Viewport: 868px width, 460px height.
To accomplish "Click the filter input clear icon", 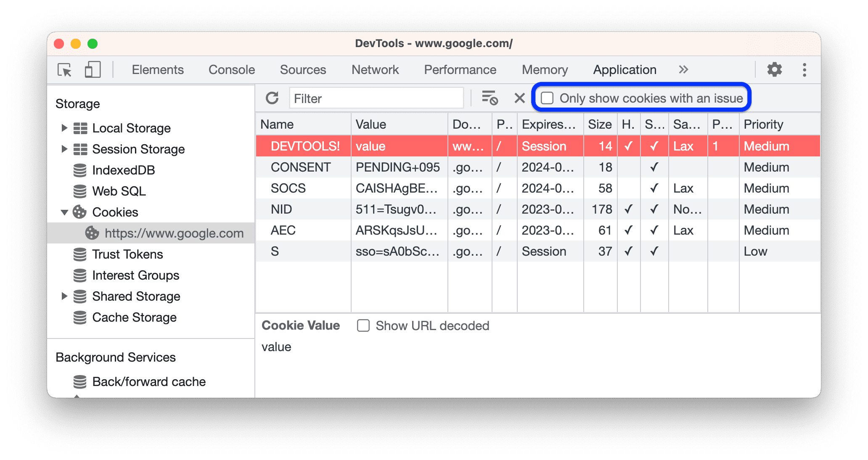I will point(517,98).
